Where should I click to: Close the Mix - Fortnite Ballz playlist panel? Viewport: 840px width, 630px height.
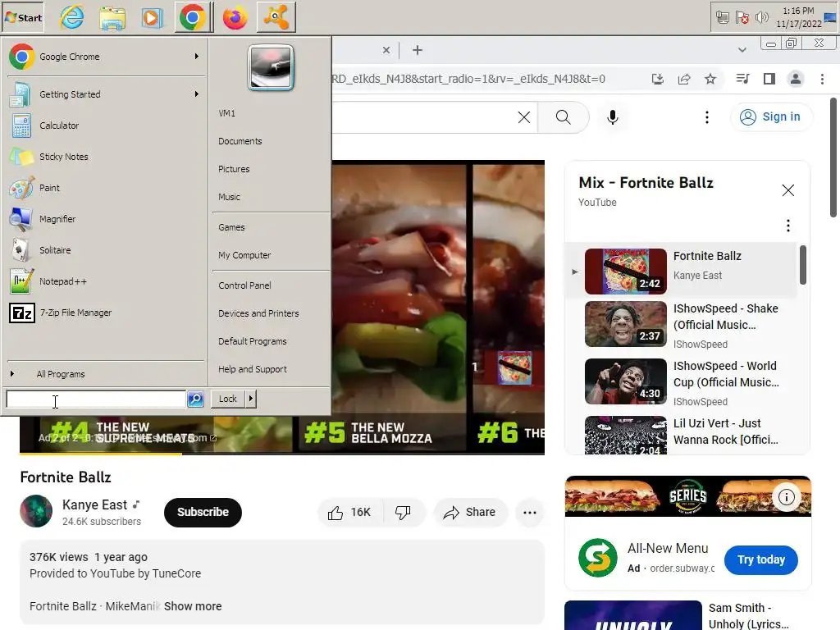point(788,190)
